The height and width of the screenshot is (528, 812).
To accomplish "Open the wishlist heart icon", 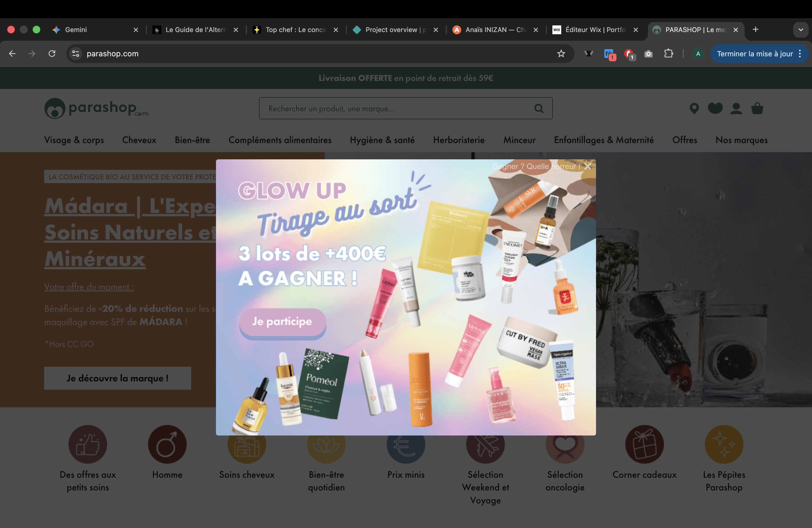I will tap(715, 109).
